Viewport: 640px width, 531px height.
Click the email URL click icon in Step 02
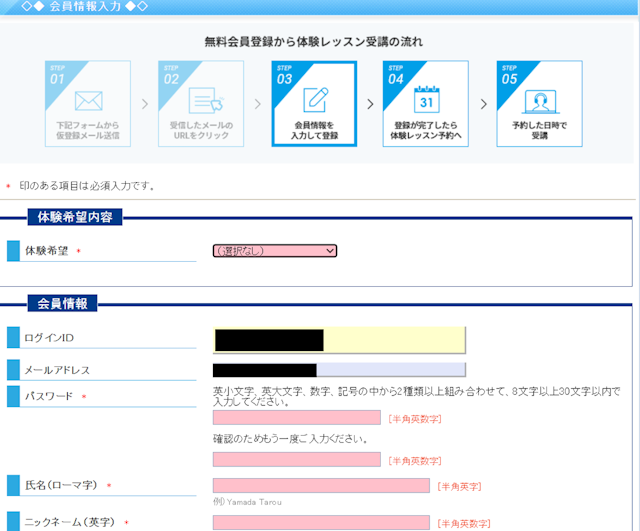click(x=207, y=100)
